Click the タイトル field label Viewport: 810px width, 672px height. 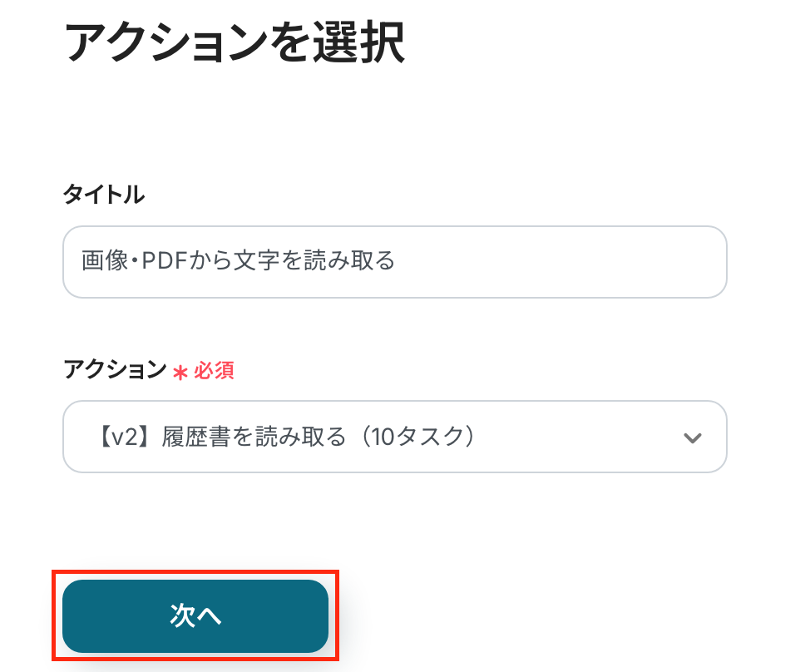tap(104, 195)
